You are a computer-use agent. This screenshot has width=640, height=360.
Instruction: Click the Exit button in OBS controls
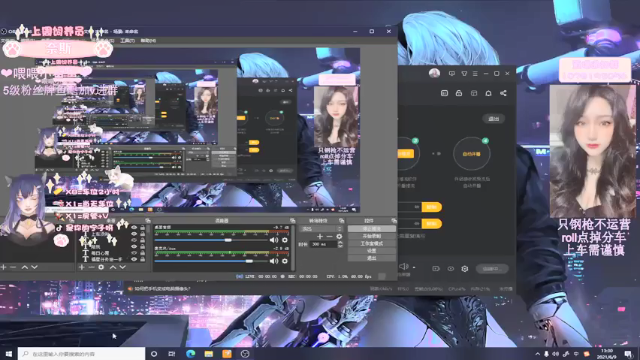pyautogui.click(x=371, y=258)
